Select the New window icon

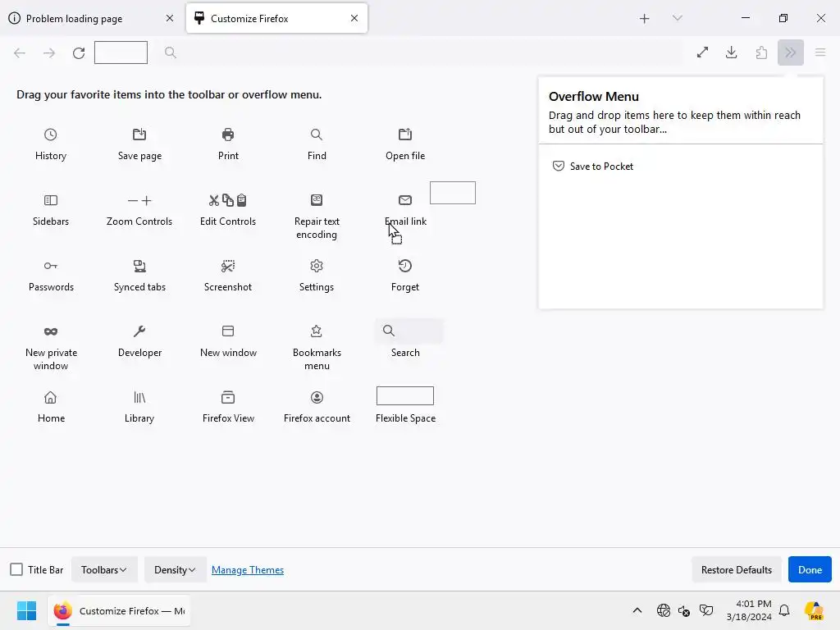coord(228,331)
